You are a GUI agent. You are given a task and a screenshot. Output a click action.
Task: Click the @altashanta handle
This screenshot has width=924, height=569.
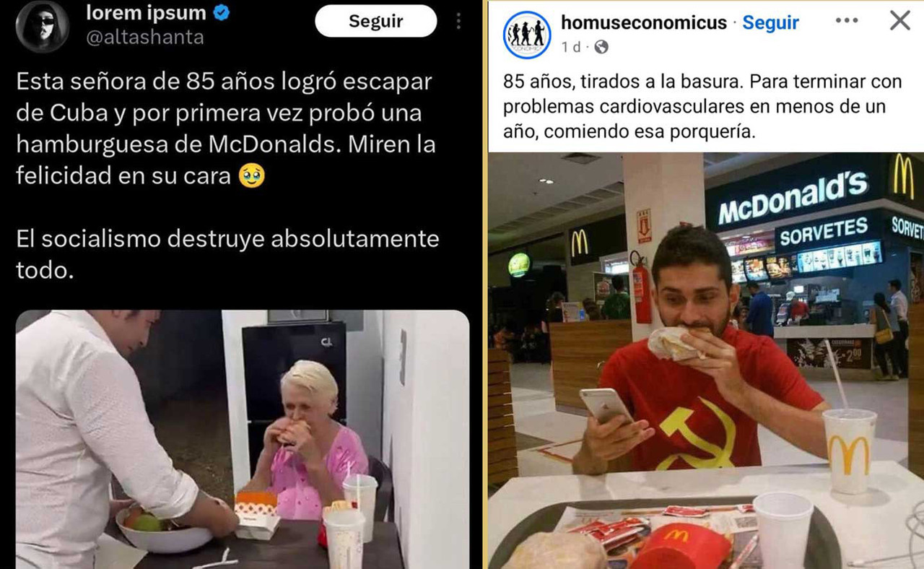144,38
